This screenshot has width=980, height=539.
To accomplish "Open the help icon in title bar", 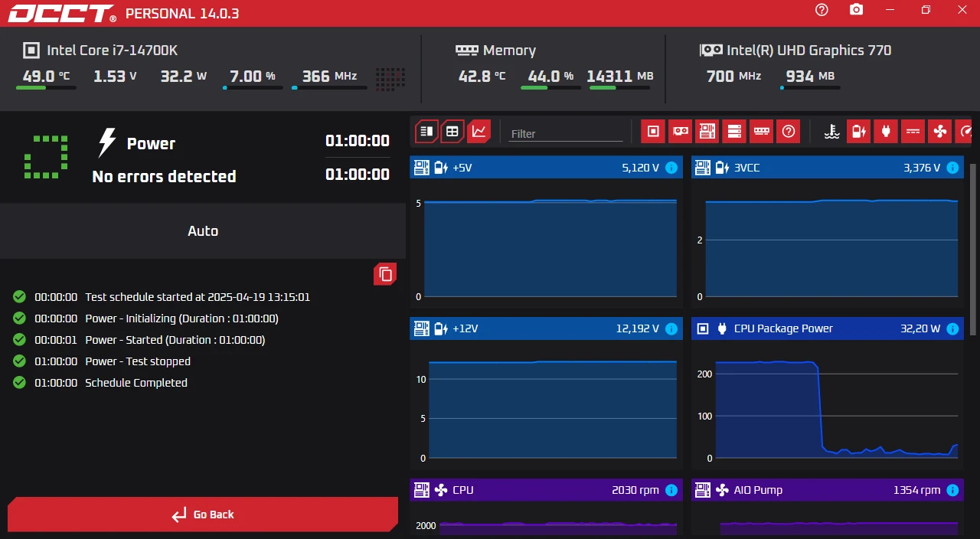I will pos(822,10).
